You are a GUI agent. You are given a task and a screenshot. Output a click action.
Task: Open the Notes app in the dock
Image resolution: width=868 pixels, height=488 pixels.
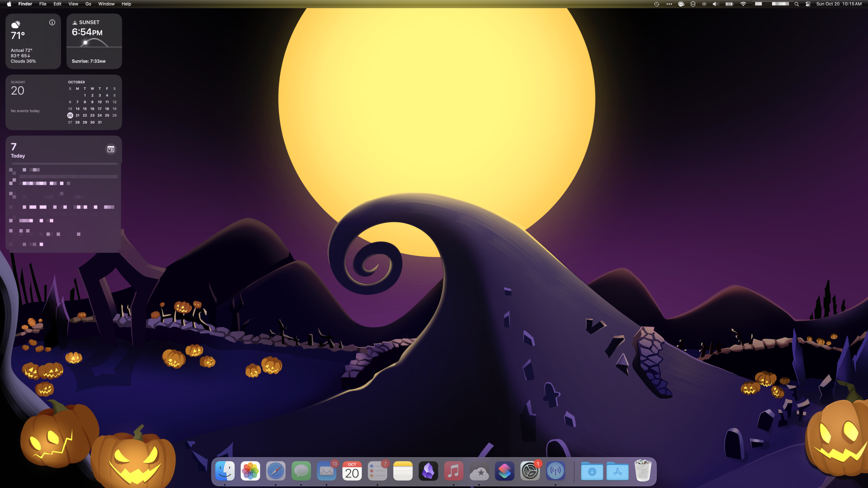point(403,471)
